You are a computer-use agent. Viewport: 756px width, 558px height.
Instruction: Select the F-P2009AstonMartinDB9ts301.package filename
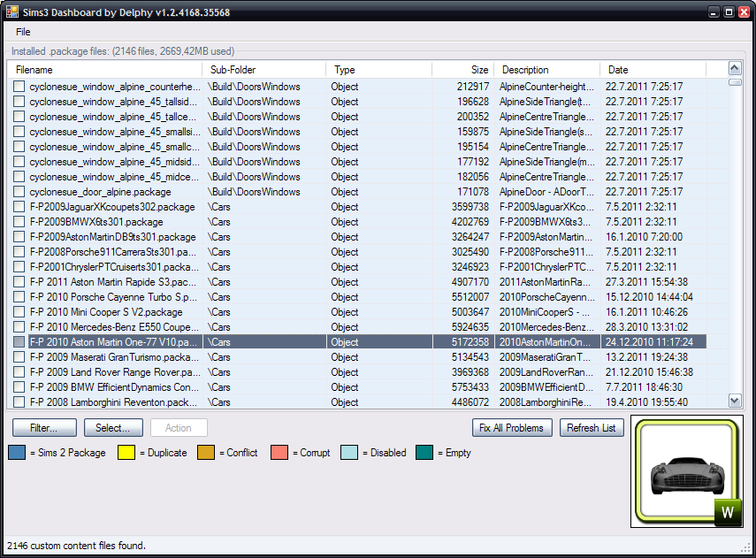tap(113, 237)
